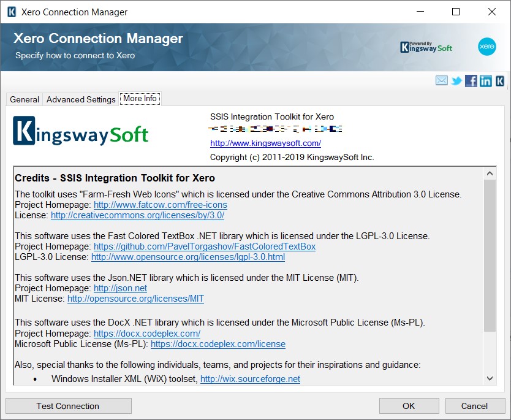The height and width of the screenshot is (420, 511).
Task: Open the docx.codeplex.com homepage link
Action: click(x=147, y=334)
